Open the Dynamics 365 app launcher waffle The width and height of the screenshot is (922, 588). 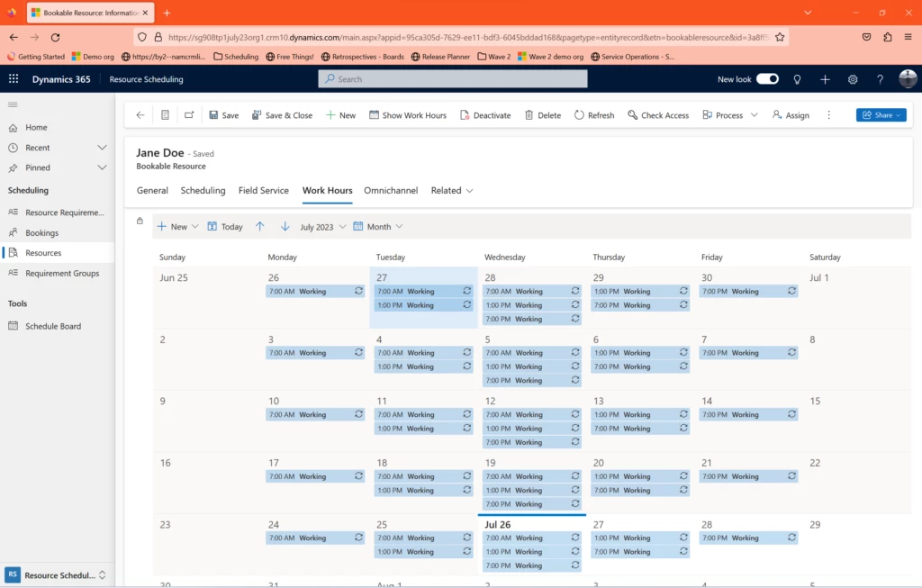point(13,78)
